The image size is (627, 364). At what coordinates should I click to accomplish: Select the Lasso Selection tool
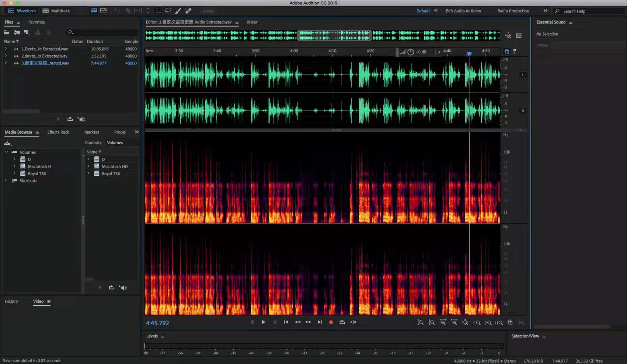[168, 10]
